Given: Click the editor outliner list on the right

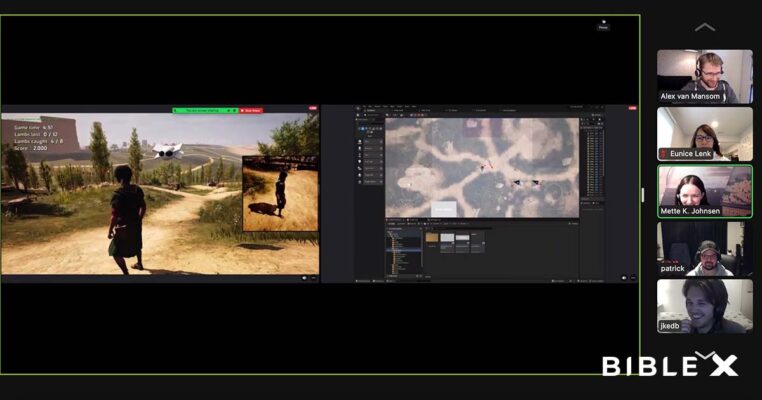Looking at the screenshot, I should (x=592, y=163).
